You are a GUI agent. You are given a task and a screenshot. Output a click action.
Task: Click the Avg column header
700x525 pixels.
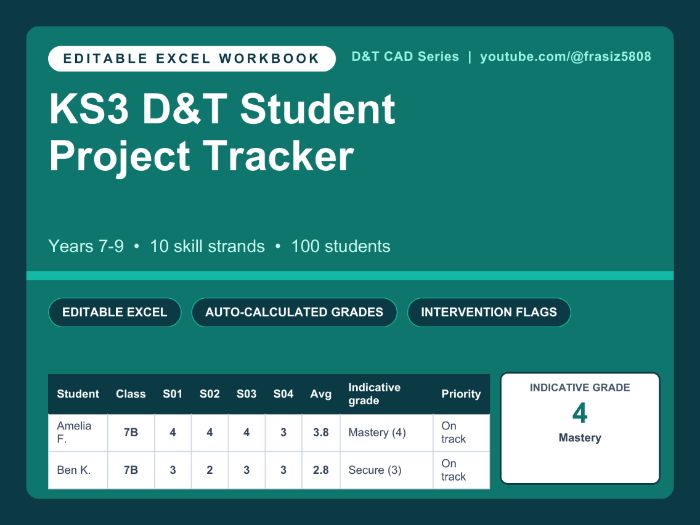321,394
